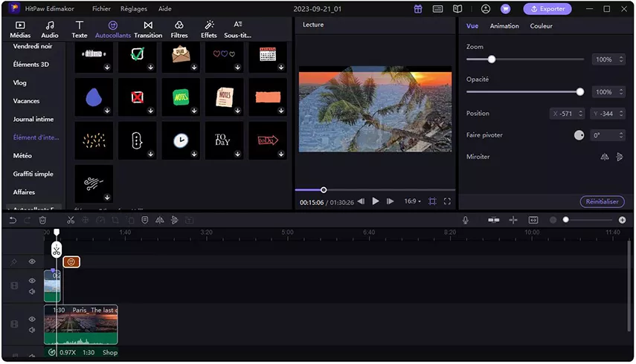Open the Filtres panel
This screenshot has width=636, height=364.
coord(179,30)
